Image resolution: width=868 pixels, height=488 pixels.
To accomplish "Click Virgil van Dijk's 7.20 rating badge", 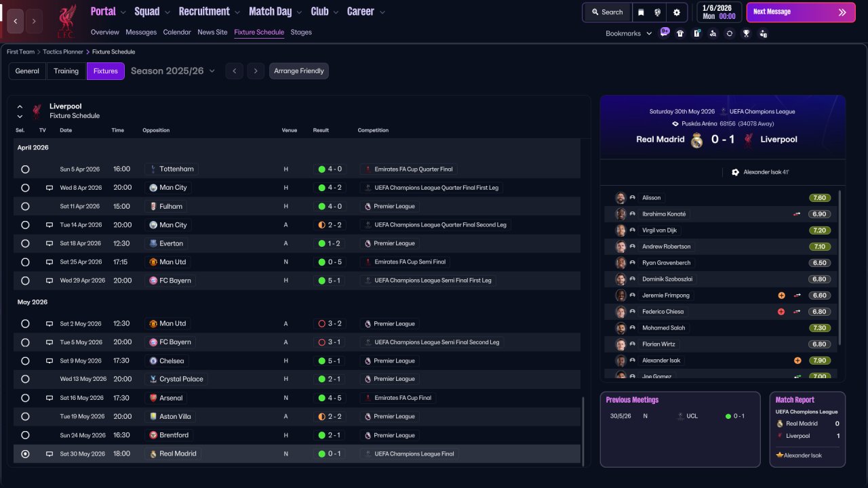I will 820,230.
